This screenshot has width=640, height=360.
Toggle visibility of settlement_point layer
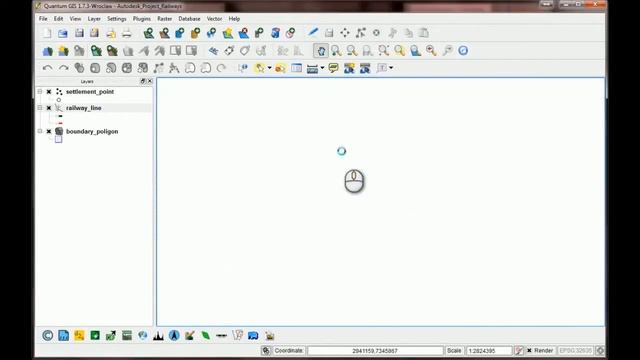pyautogui.click(x=49, y=92)
